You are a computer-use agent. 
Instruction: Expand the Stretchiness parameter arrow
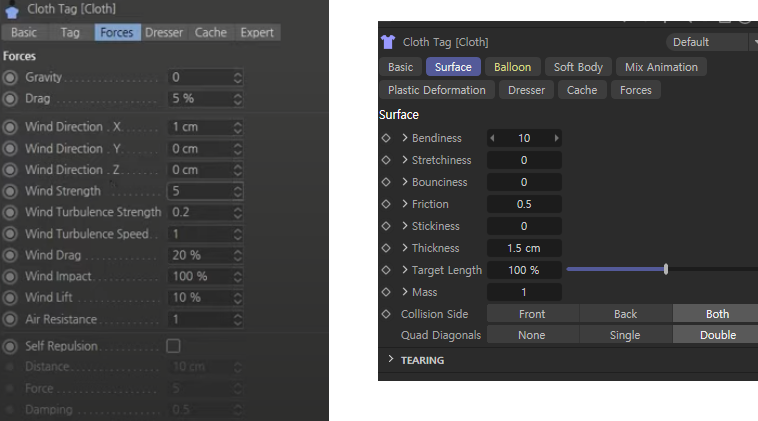click(x=405, y=160)
